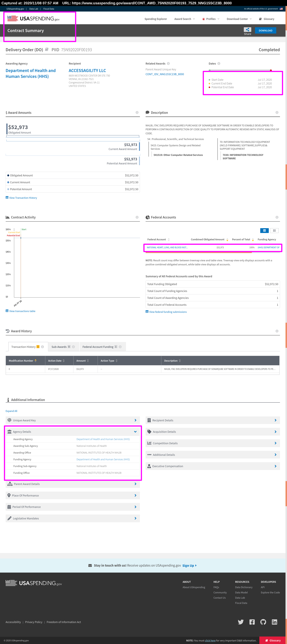Open Glossary from top navigation
287x644 pixels.
[267, 19]
